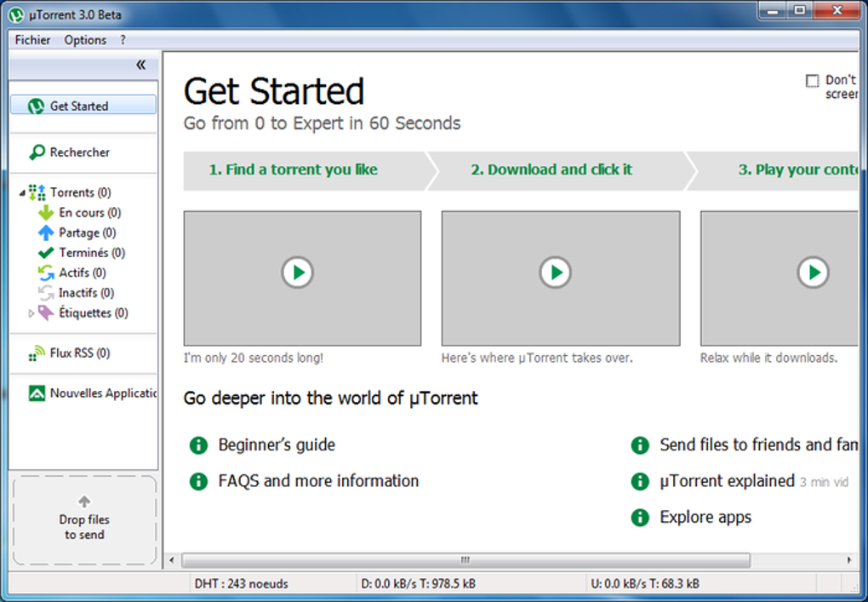Click info icon beside µTorrent explained

pos(640,481)
